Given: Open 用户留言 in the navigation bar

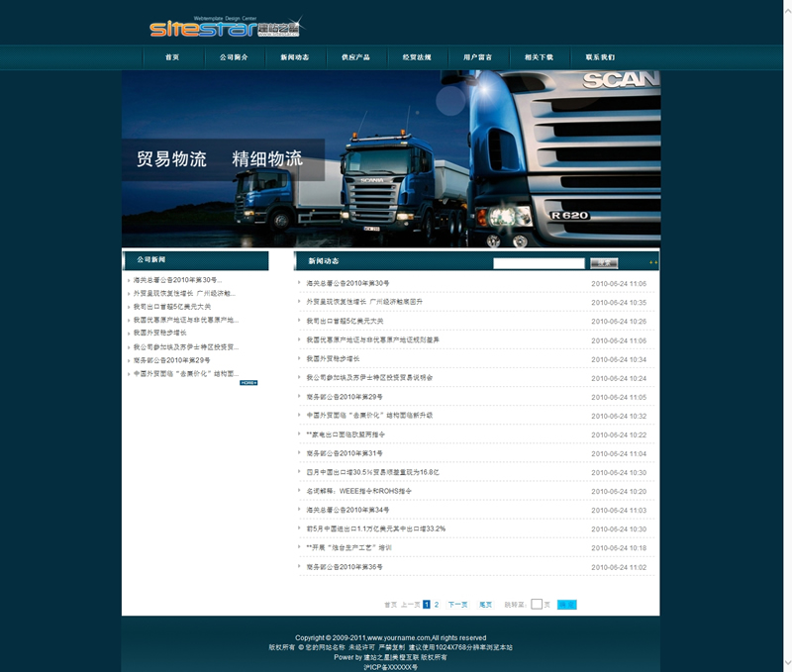Looking at the screenshot, I should coord(477,57).
